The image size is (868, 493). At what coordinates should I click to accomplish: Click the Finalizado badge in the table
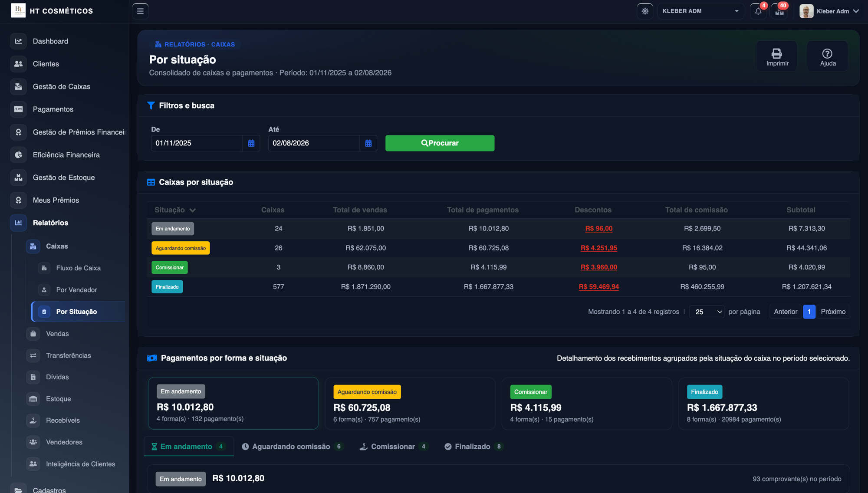(x=167, y=287)
